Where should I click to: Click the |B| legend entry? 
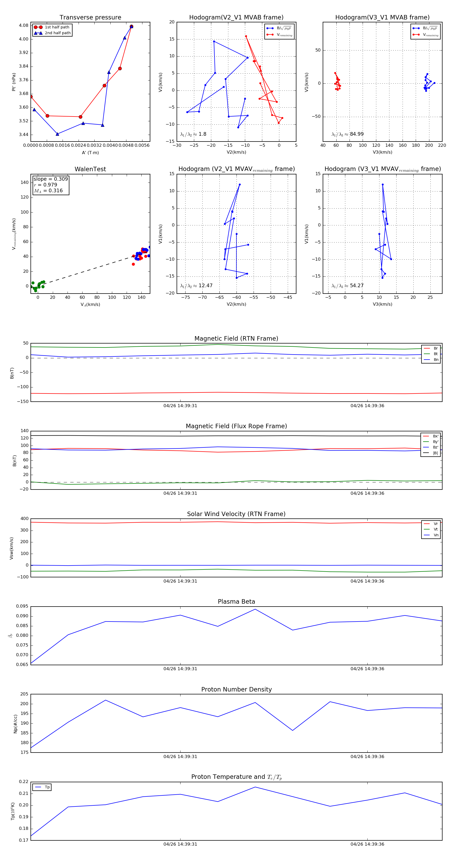(431, 453)
